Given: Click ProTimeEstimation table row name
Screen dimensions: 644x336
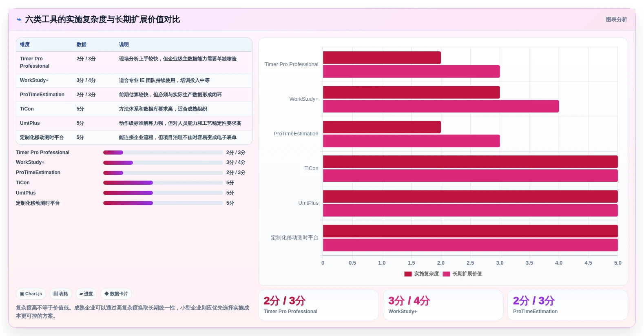Looking at the screenshot, I should [42, 95].
